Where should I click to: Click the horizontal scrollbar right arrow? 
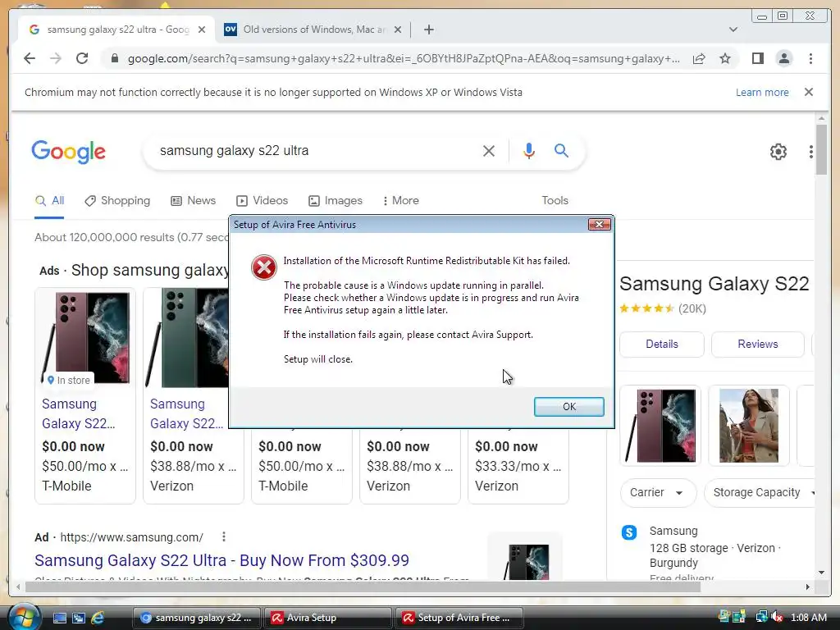point(808,587)
